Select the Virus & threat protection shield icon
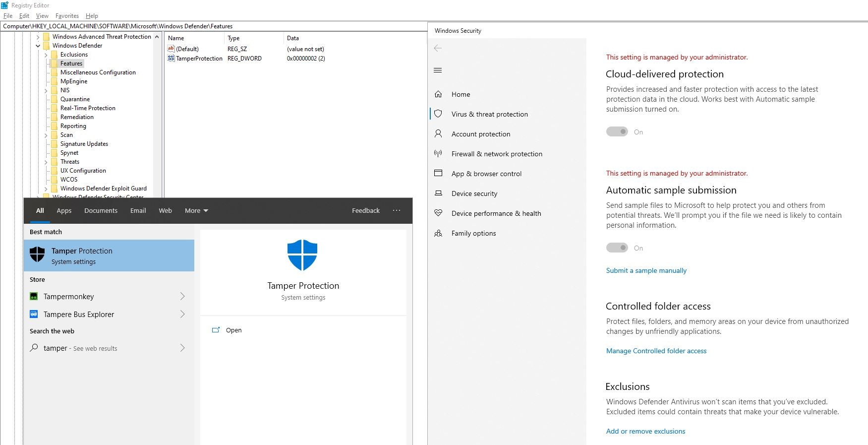The width and height of the screenshot is (868, 445). (x=438, y=114)
